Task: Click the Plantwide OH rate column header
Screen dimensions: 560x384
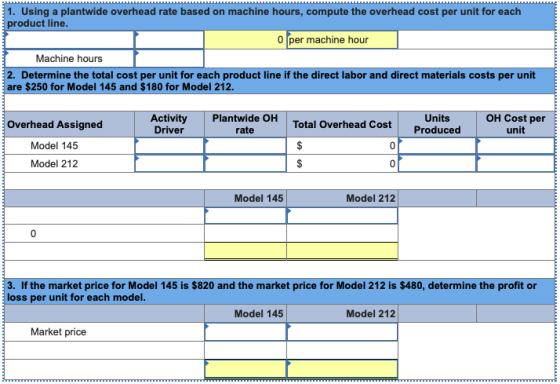Action: [x=245, y=124]
